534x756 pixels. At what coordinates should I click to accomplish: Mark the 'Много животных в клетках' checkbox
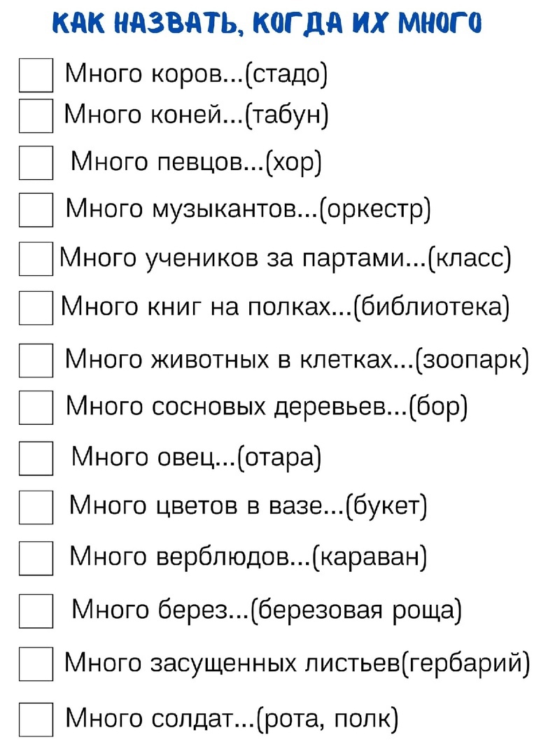click(x=36, y=360)
